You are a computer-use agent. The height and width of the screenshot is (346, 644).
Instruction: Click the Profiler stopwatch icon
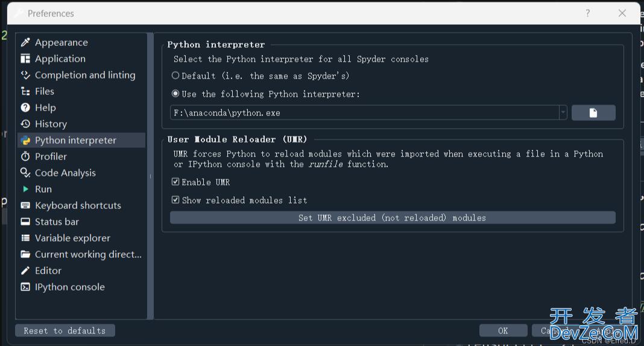25,156
